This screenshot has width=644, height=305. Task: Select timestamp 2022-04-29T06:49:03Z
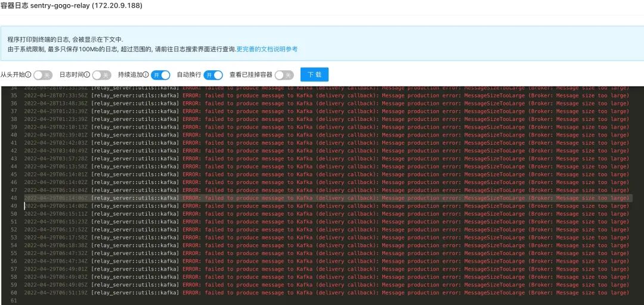55,276
